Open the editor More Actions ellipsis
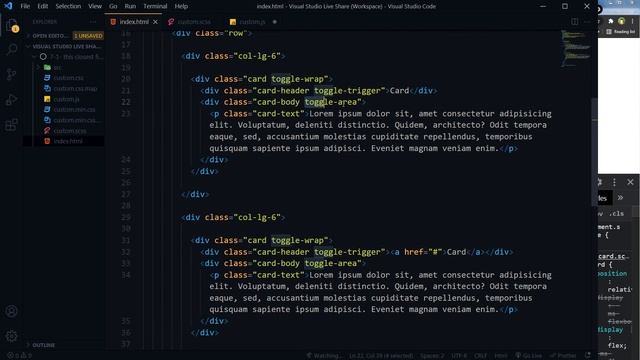Viewport: 640px width, 360px height. coord(587,22)
